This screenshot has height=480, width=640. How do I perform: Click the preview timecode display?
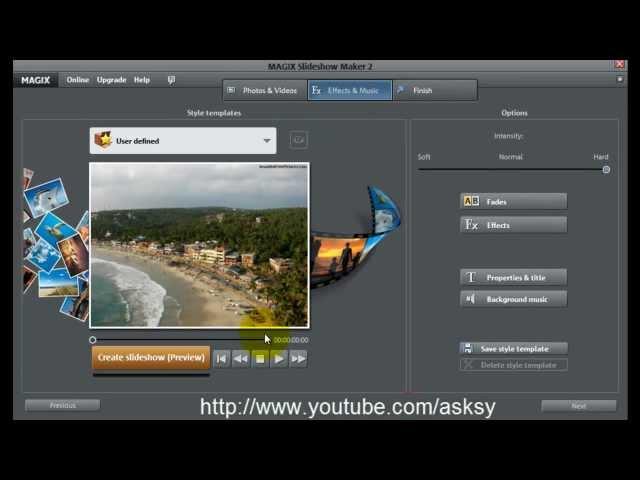point(291,340)
